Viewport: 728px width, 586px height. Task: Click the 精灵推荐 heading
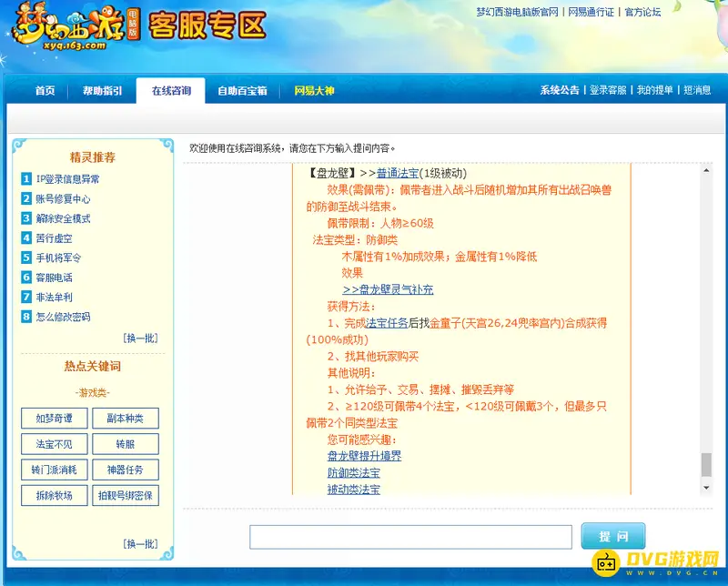coord(93,157)
